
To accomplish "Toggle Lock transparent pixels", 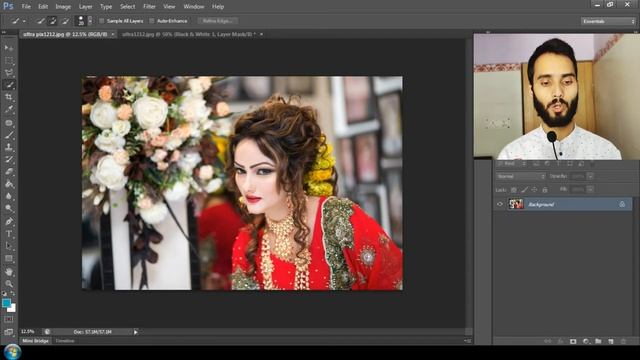I will click(513, 190).
